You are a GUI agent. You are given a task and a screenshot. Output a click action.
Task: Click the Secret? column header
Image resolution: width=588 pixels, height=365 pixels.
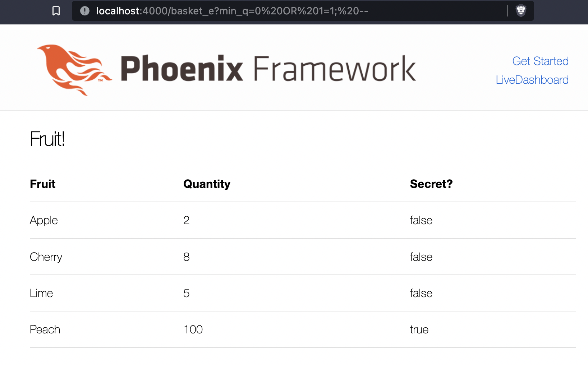(x=431, y=184)
